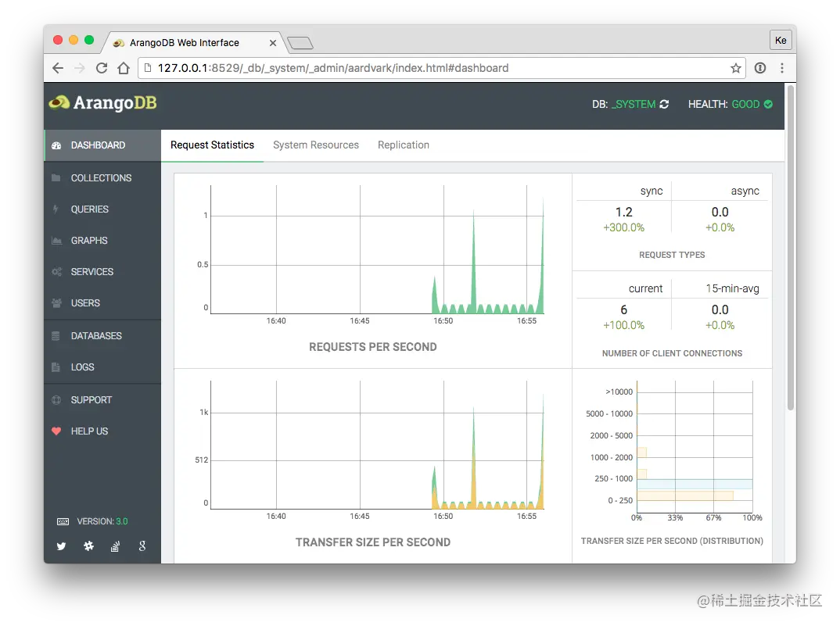
Task: Click the Logs document icon
Action: point(56,367)
